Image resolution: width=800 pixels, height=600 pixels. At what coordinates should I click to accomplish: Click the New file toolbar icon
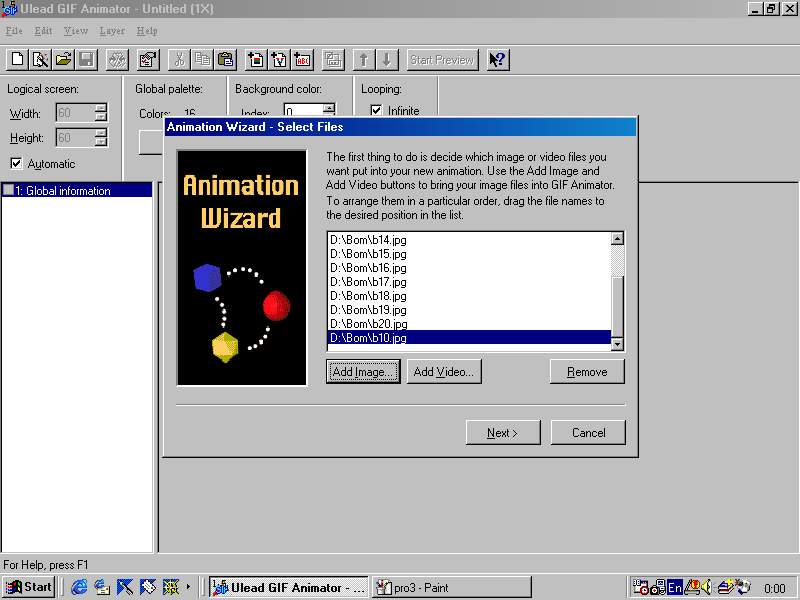tap(17, 60)
